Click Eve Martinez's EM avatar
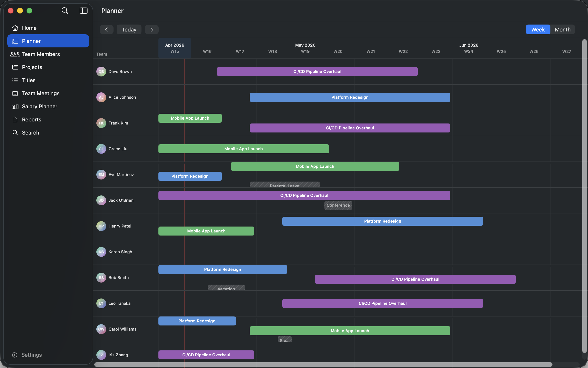Screen dimensions: 588x368 [x=101, y=175]
